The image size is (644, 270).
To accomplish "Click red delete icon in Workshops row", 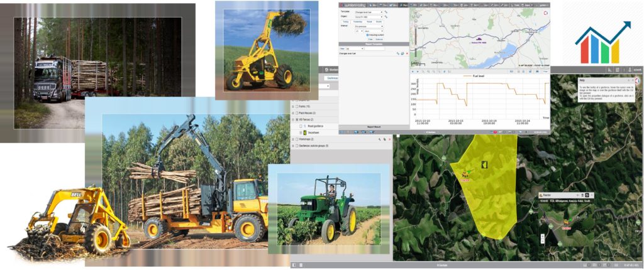I will click(389, 139).
